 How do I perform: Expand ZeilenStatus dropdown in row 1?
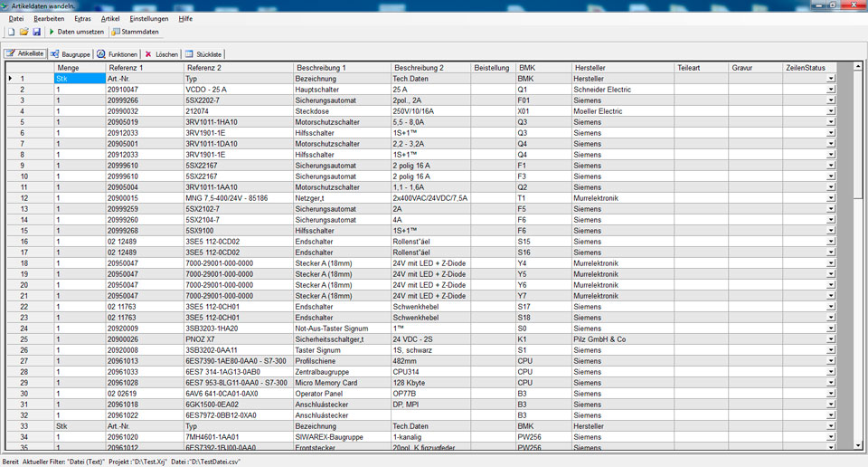pos(831,80)
